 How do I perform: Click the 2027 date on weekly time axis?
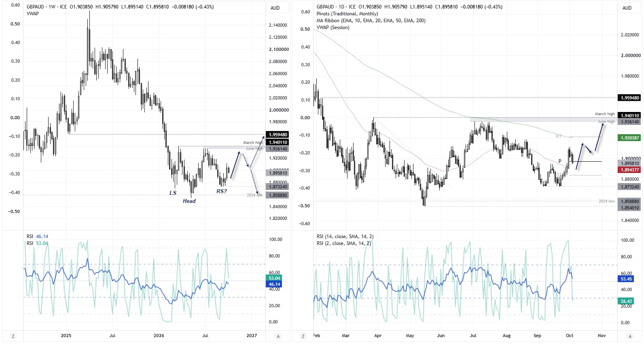tap(252, 336)
